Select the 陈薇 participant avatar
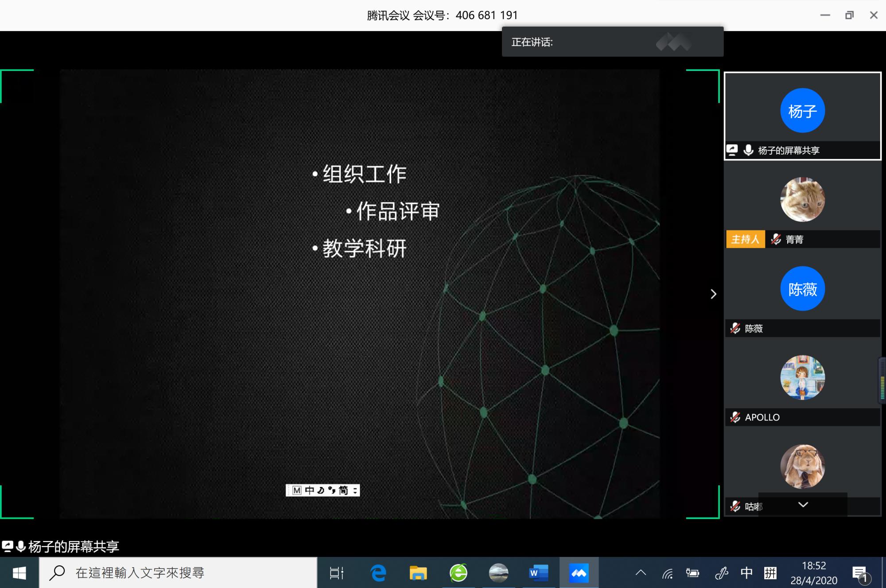Screen dimensions: 886x588 click(802, 288)
